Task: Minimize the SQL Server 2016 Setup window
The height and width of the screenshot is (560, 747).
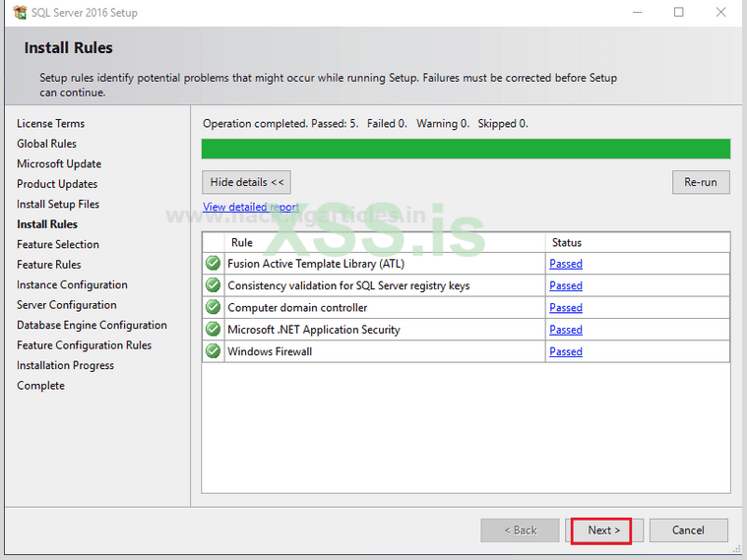Action: [x=638, y=13]
